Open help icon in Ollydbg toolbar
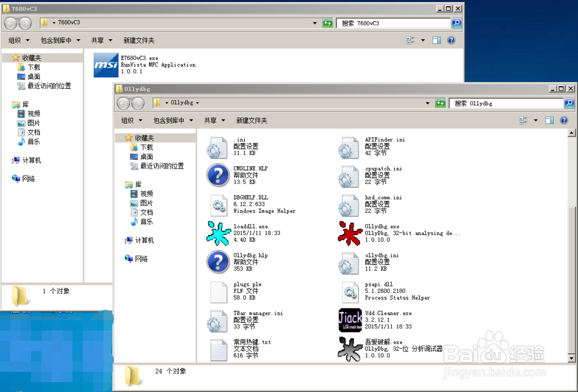The image size is (578, 392). [564, 120]
